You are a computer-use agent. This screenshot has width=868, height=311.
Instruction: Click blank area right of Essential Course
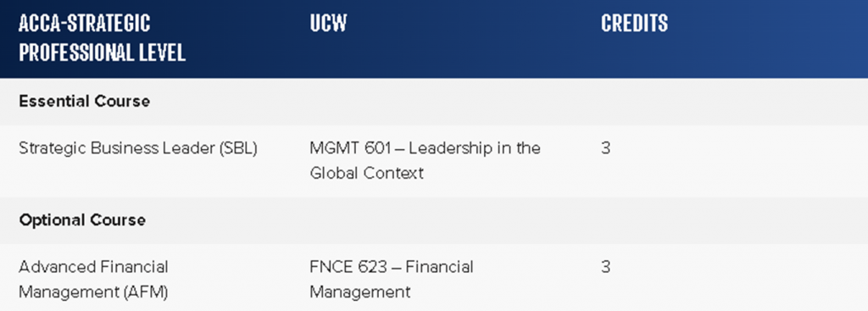(498, 102)
